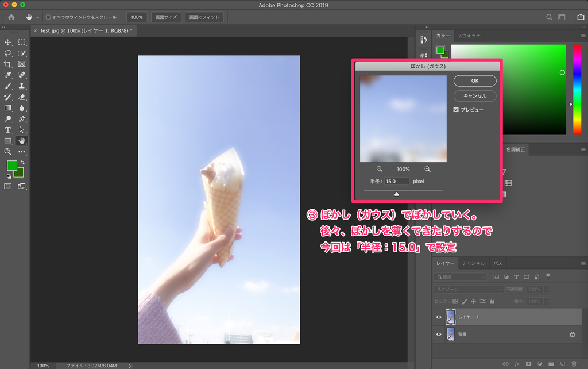Toggle Quick Mask mode
Screen dimensions: 588x369
7,186
